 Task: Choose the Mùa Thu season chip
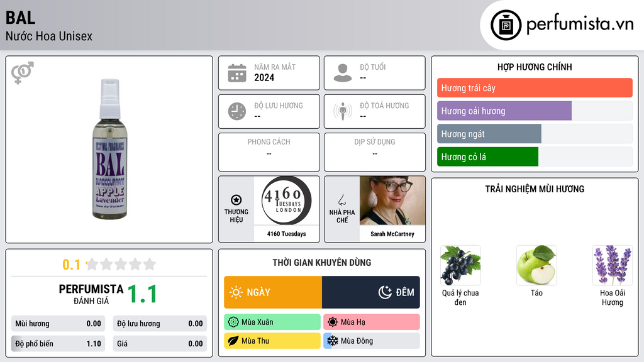272,341
